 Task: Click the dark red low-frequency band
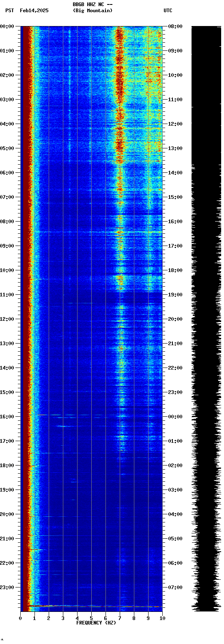[x=25, y=319]
